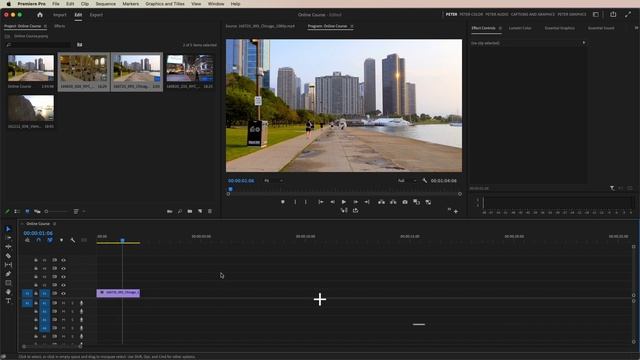640x360 pixels.
Task: Click the Extract button in Program monitor
Action: pyautogui.click(x=393, y=202)
